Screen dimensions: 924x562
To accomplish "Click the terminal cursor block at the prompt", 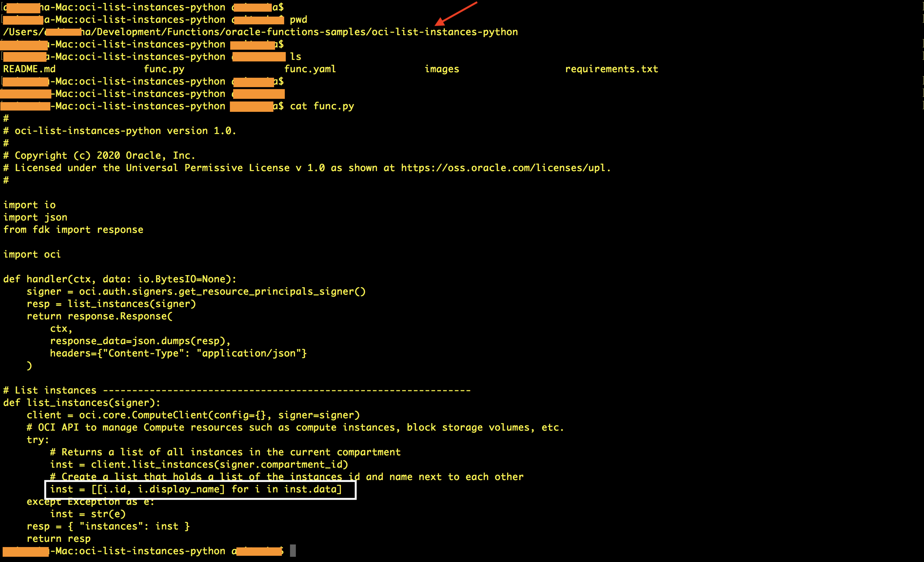I will [x=293, y=550].
